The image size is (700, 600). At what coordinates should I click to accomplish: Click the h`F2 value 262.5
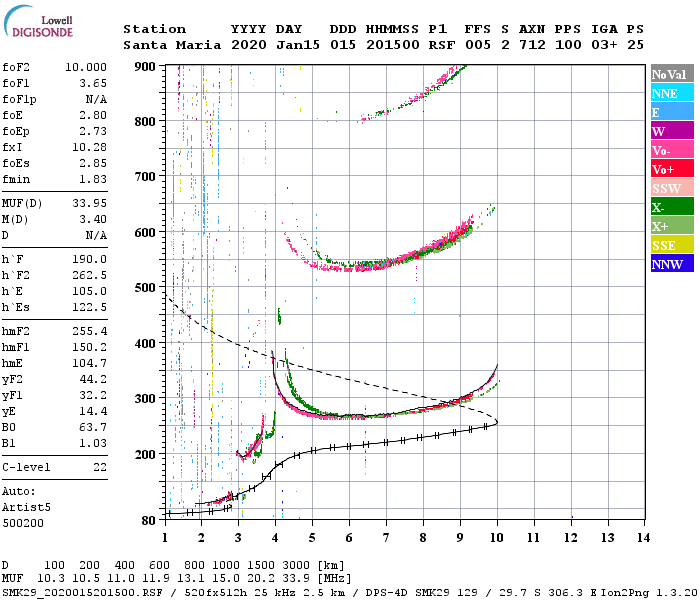click(89, 275)
